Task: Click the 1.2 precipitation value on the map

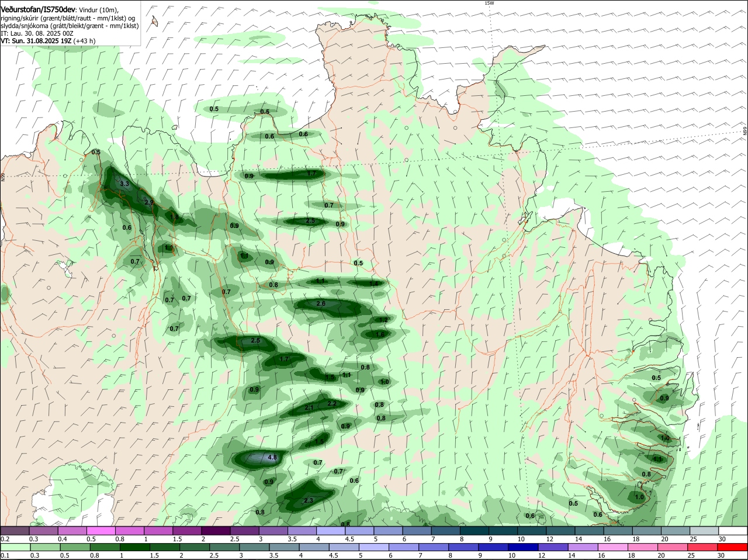Action: pos(383,320)
